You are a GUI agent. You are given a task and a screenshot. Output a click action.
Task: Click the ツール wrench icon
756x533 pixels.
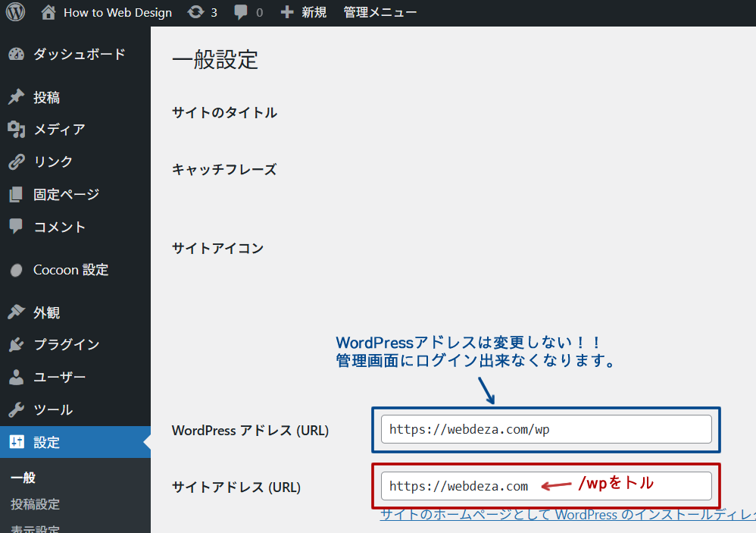17,409
